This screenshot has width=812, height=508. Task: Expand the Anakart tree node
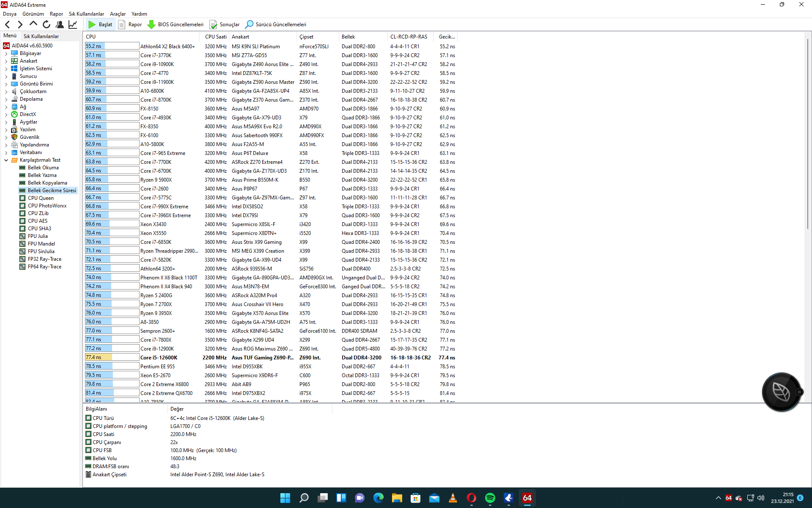[x=6, y=61]
